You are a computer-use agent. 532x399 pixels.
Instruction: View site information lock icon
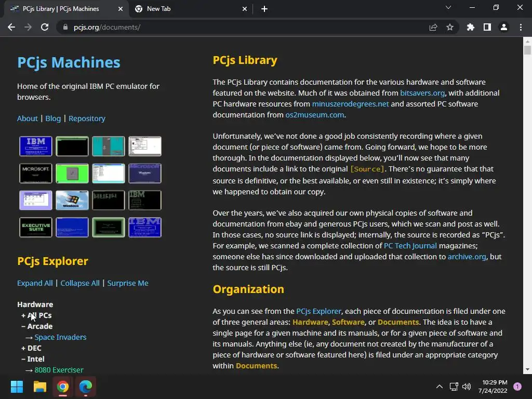coord(65,27)
